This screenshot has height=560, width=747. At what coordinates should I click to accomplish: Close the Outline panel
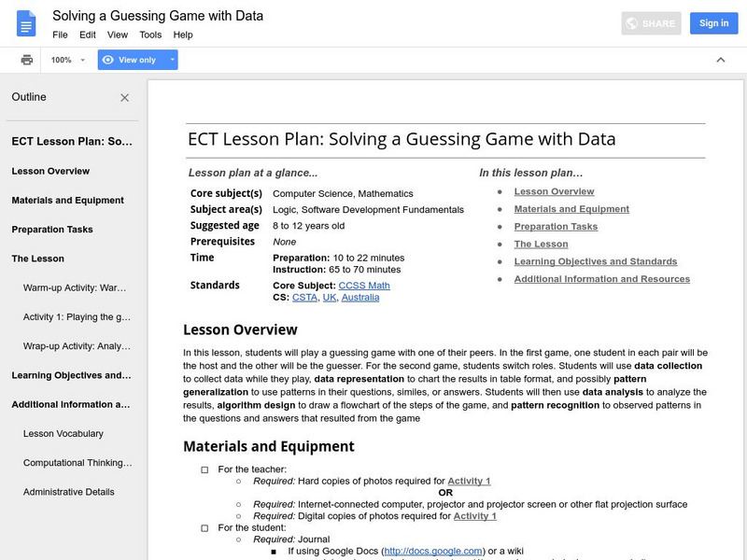[125, 97]
